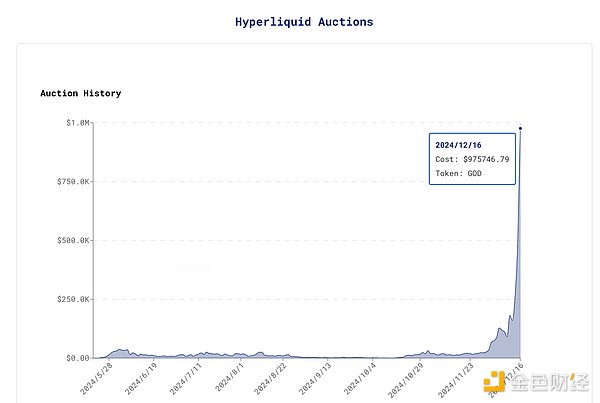Select the "Cost: $975746.79" tooltip line
Screen dimensions: 600x403
pos(472,160)
